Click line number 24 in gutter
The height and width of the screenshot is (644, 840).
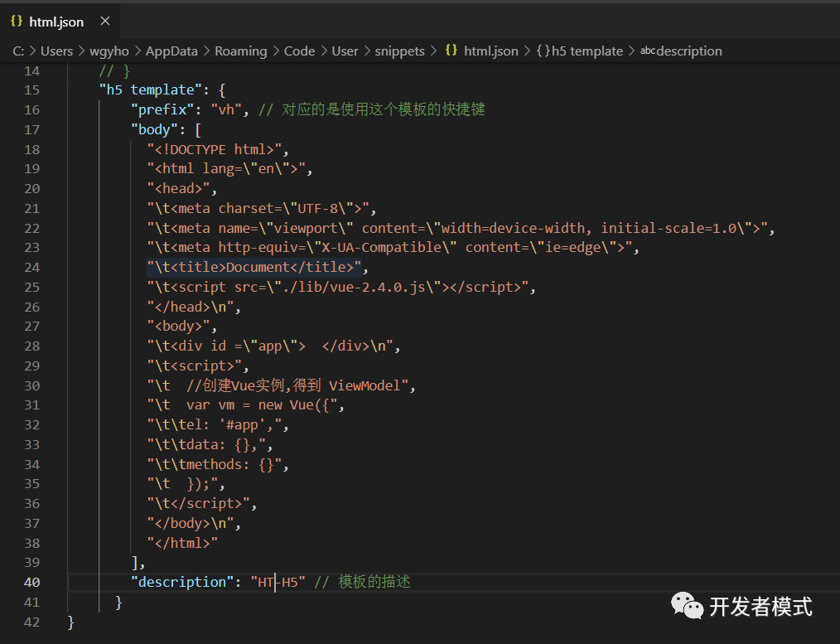[x=32, y=268]
